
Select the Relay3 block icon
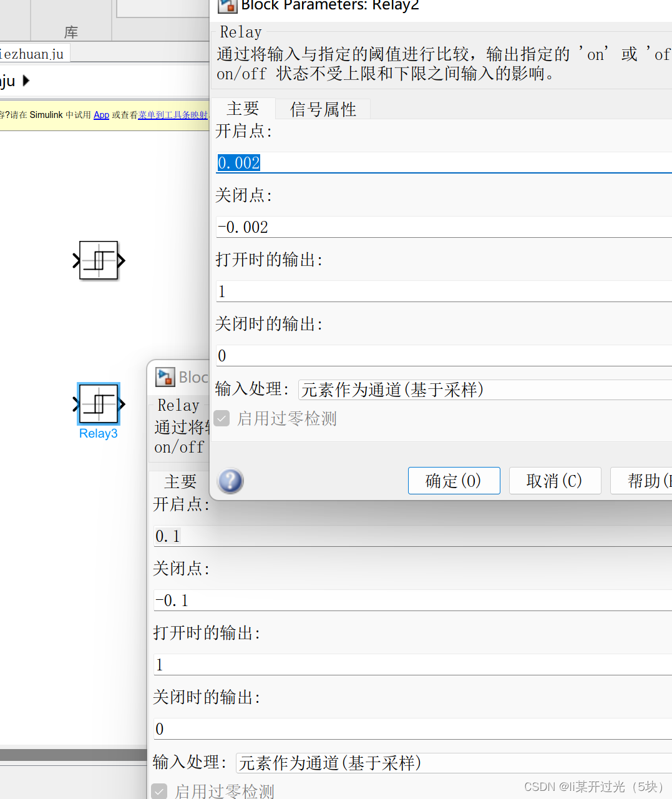99,404
